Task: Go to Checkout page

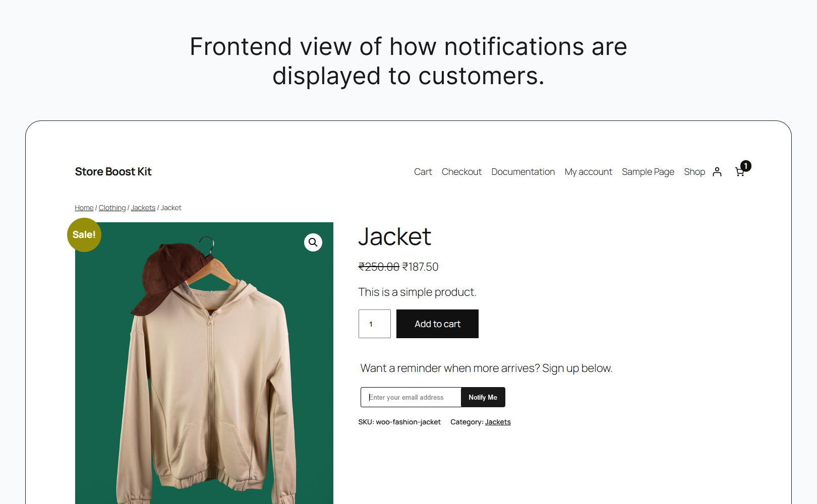Action: click(461, 172)
